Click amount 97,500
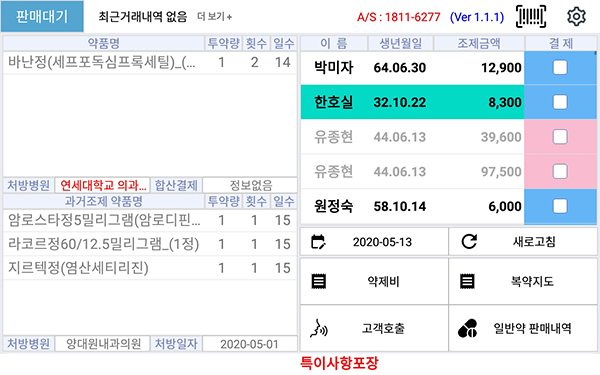Screen dimensions: 600x375 click(x=501, y=171)
